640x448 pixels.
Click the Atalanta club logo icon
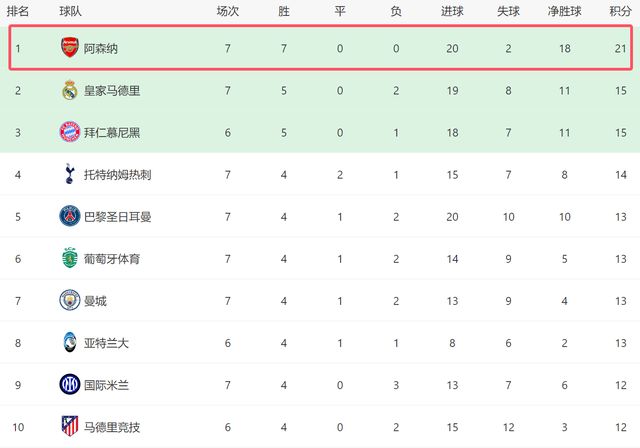(x=68, y=343)
